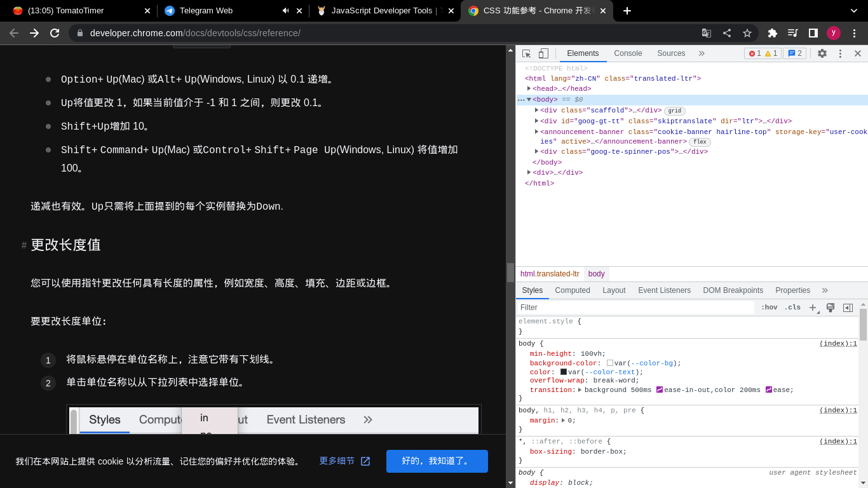This screenshot has width=868, height=488.
Task: Open the black color property swatch
Action: click(564, 372)
